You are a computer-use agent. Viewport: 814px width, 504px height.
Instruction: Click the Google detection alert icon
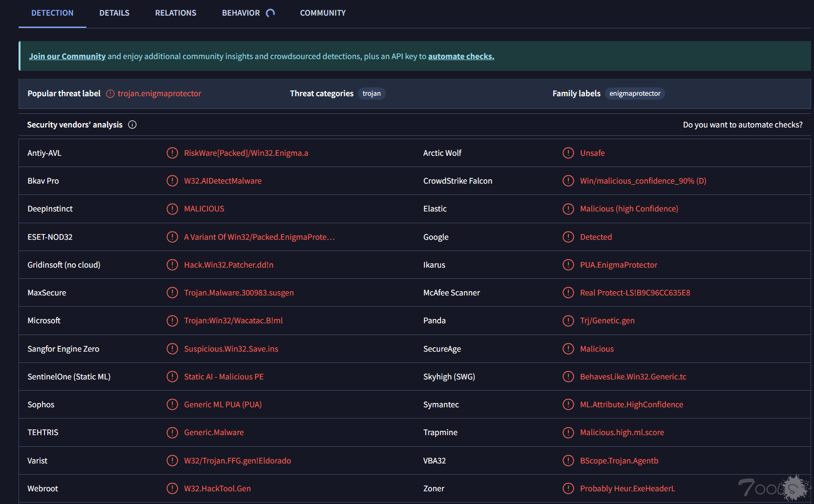568,237
